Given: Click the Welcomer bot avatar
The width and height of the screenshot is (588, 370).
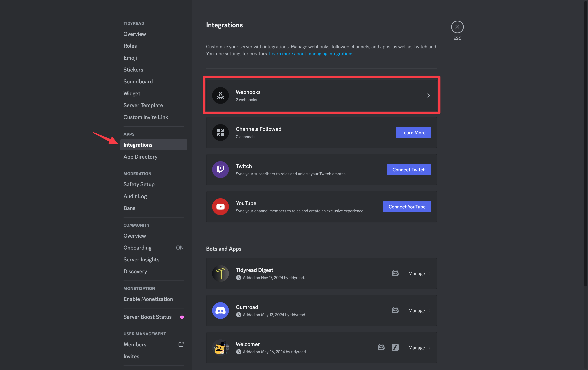Looking at the screenshot, I should pyautogui.click(x=220, y=348).
